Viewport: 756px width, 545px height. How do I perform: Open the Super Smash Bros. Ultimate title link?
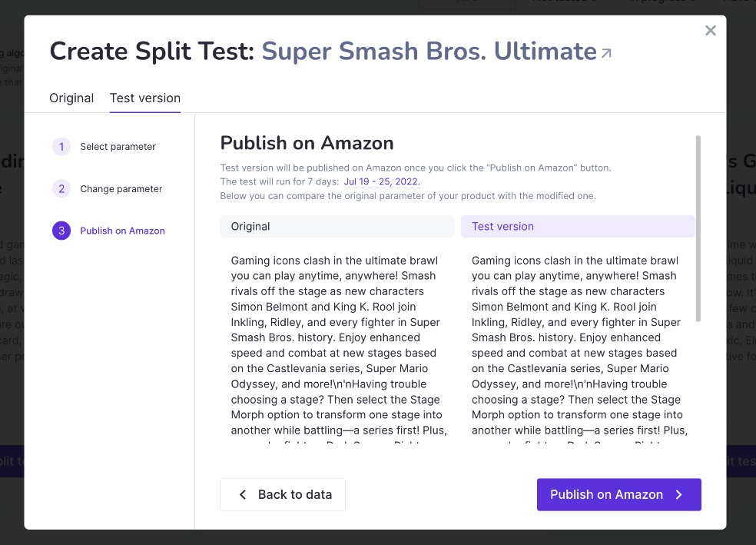pyautogui.click(x=429, y=52)
